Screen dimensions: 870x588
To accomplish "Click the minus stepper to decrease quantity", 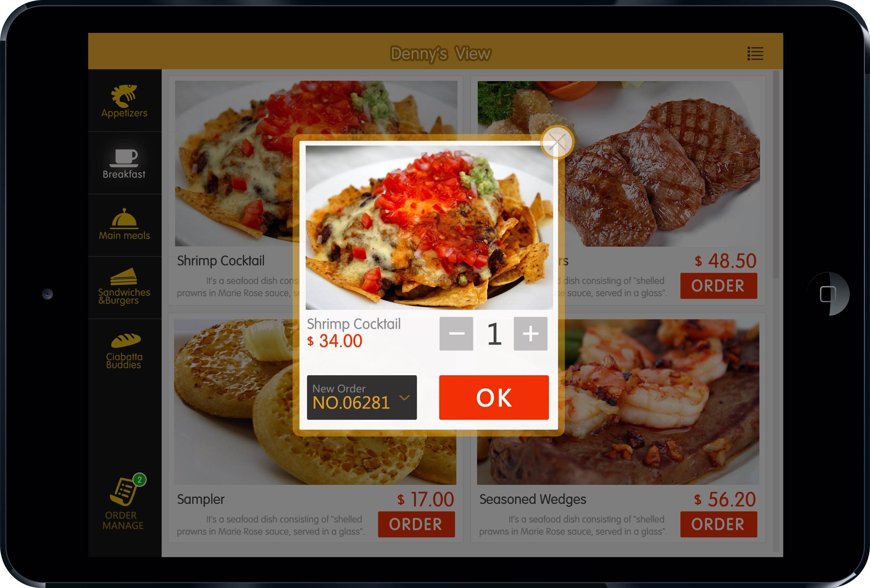I will pos(457,334).
